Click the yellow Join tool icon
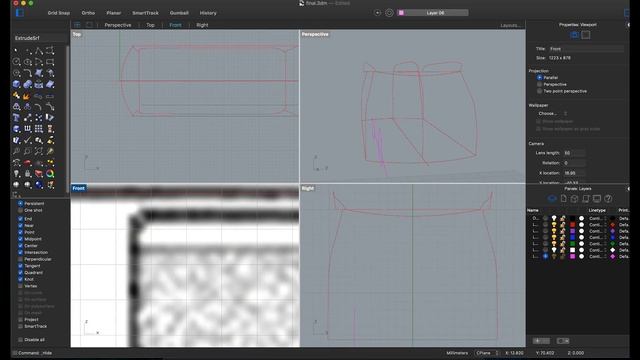This screenshot has height=360, width=640. click(16, 96)
